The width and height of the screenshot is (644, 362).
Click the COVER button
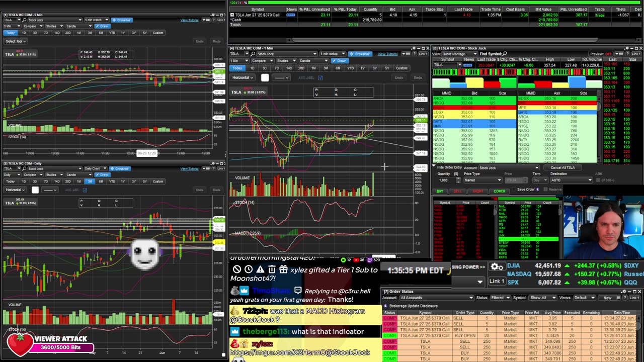click(x=499, y=191)
